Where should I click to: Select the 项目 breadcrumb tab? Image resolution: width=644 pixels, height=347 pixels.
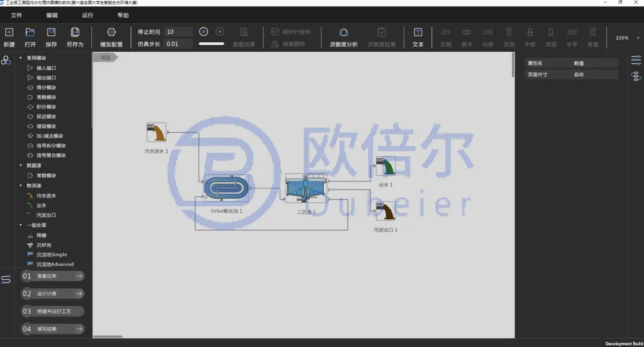pyautogui.click(x=106, y=57)
